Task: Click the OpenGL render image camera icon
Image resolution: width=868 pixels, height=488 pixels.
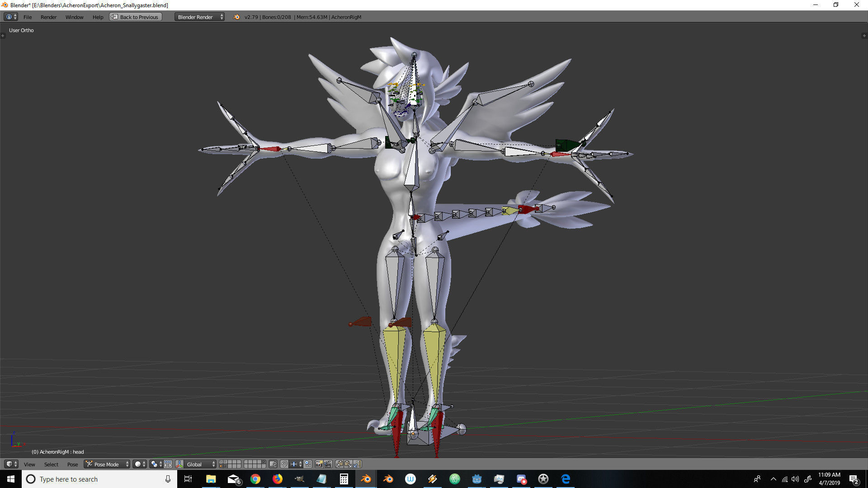Action: tap(319, 464)
